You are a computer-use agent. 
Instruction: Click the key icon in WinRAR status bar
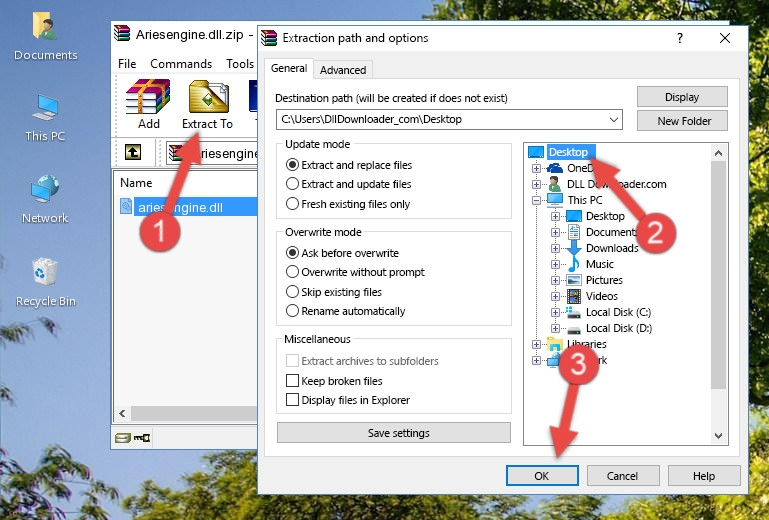[142, 438]
